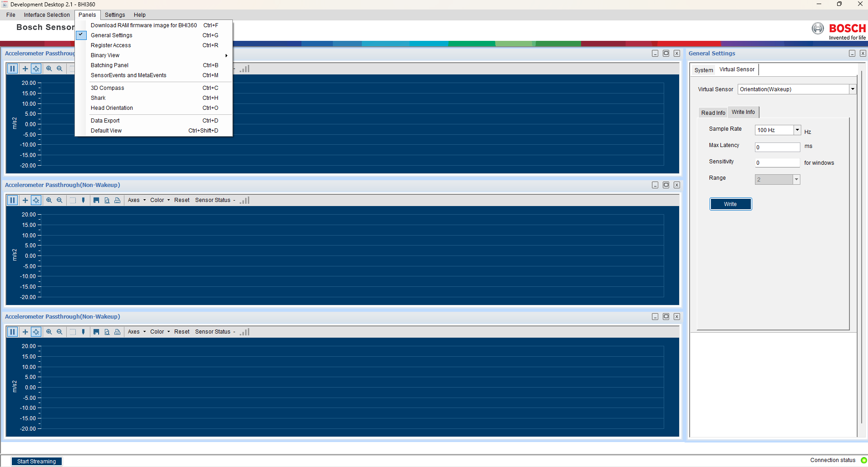Switch to the System tab
Image resolution: width=868 pixels, height=467 pixels.
(x=704, y=70)
